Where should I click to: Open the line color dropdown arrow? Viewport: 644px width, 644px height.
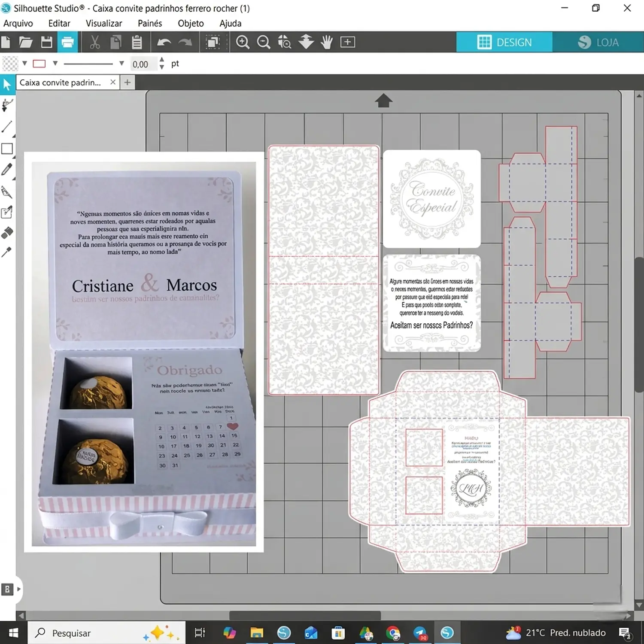[x=55, y=64]
